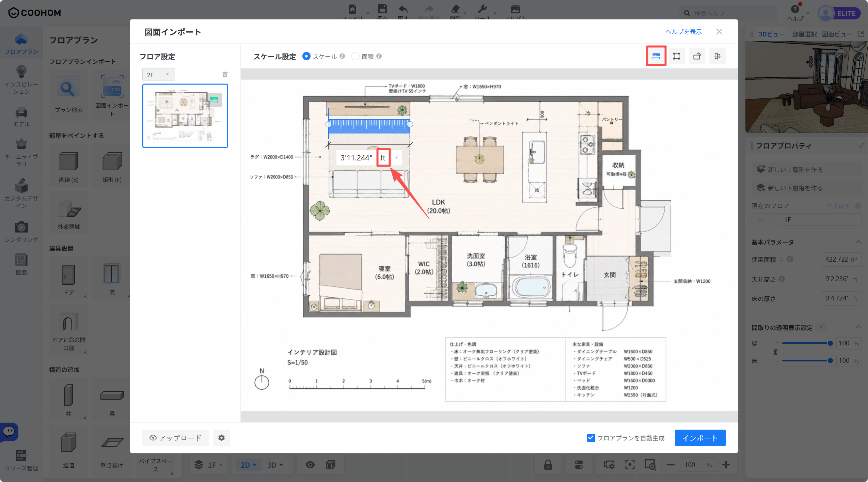Expand the フロアプロパティ panel
Image resolution: width=868 pixels, height=482 pixels.
862,146
